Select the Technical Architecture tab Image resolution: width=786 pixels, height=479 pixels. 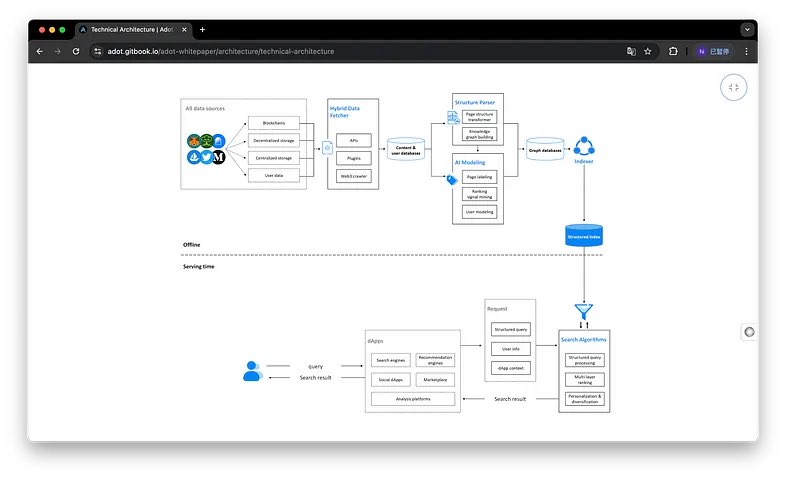coord(132,30)
